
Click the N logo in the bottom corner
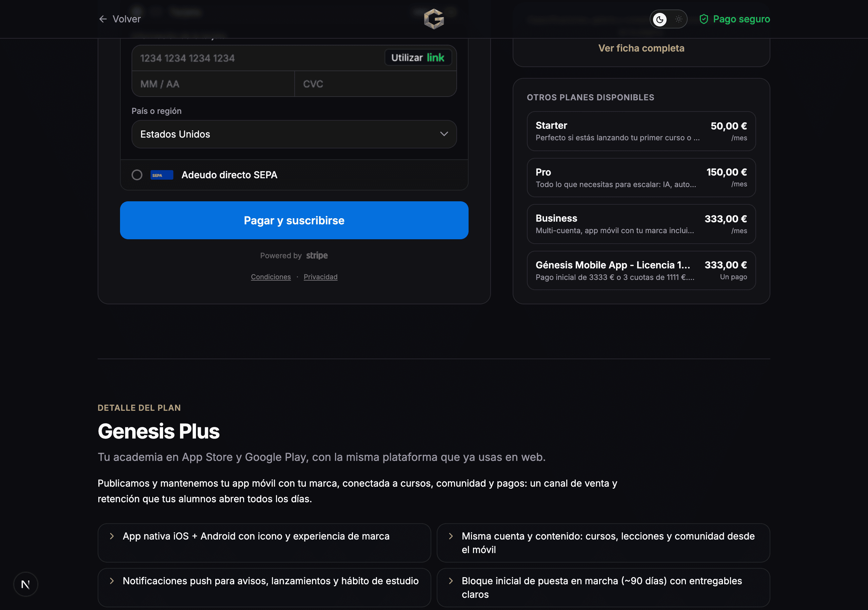pyautogui.click(x=25, y=584)
